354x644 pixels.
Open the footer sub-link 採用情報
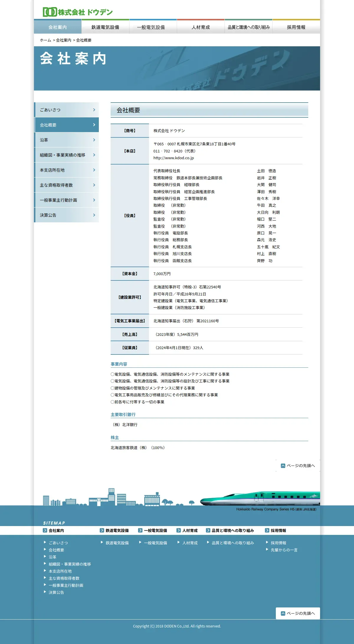pyautogui.click(x=278, y=543)
